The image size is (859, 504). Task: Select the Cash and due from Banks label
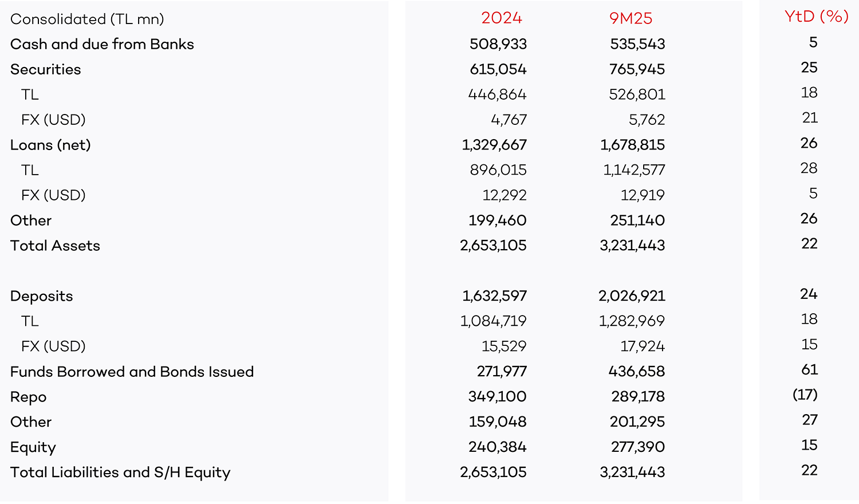tap(102, 44)
